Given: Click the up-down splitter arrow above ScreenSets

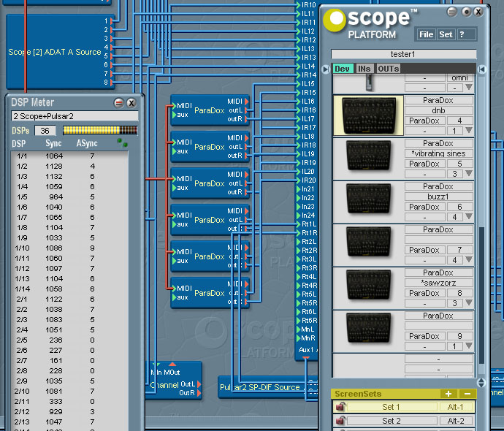Looking at the screenshot, I should point(481,383).
